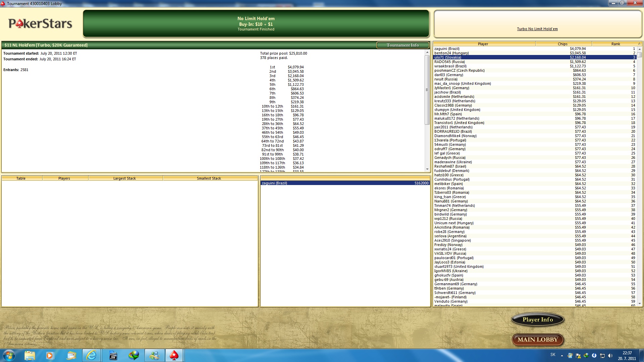The width and height of the screenshot is (644, 362).
Task: Open the Windows Start menu orb
Action: pos(8,355)
